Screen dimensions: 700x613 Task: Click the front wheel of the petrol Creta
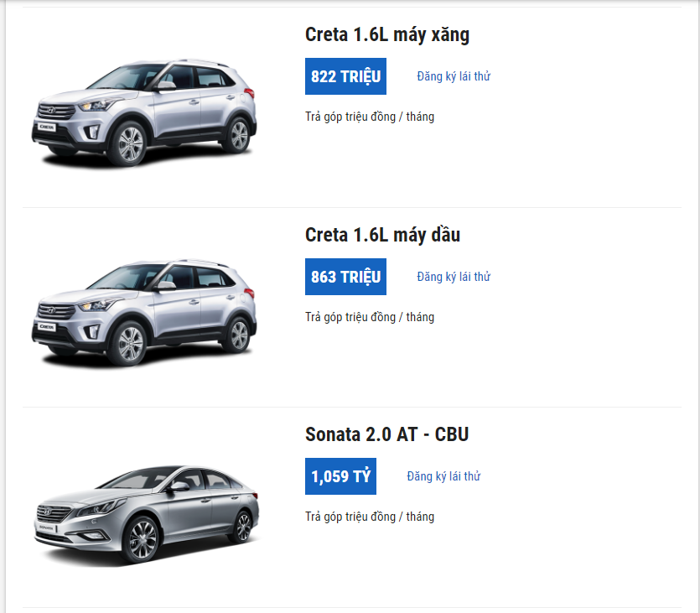click(132, 143)
